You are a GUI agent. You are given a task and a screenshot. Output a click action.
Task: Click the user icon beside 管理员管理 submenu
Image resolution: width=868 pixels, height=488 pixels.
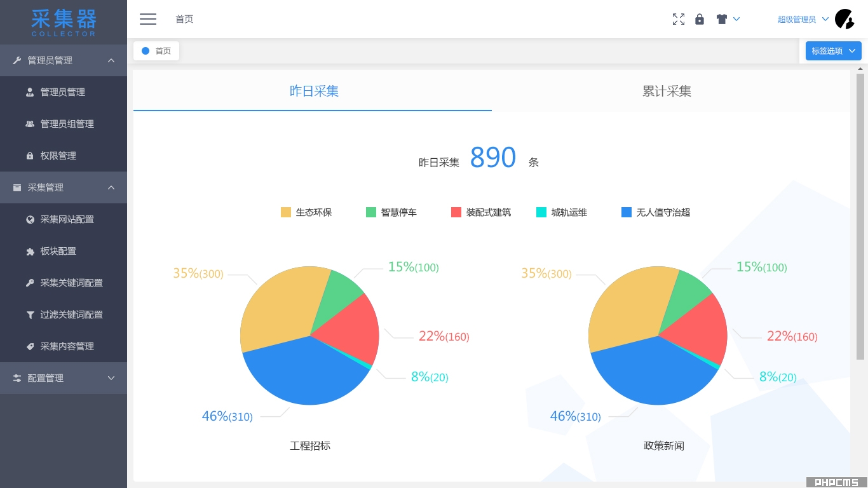[x=30, y=92]
